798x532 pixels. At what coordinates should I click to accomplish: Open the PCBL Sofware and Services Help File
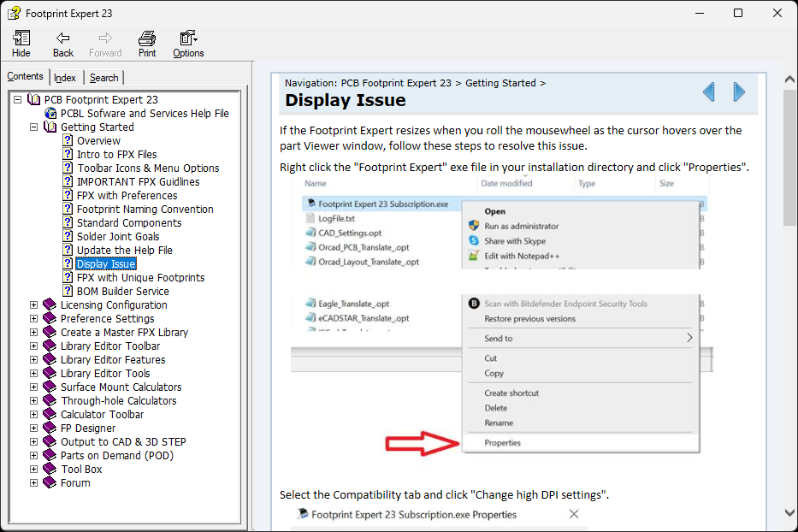click(x=145, y=113)
